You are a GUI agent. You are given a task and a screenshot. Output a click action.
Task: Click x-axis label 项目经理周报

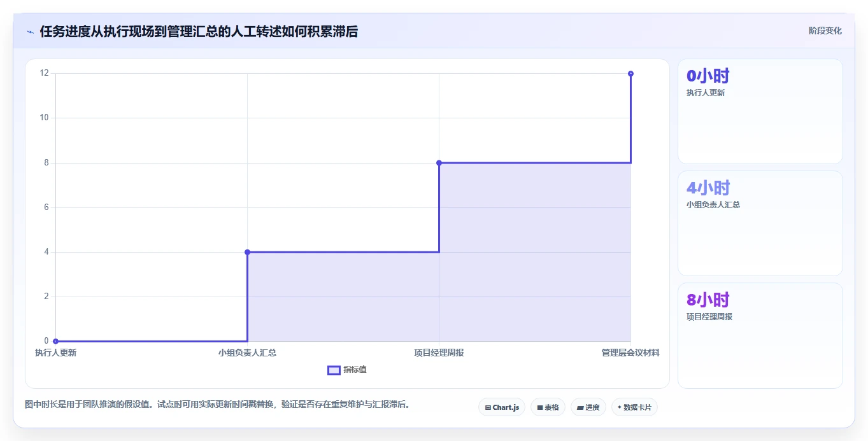439,353
